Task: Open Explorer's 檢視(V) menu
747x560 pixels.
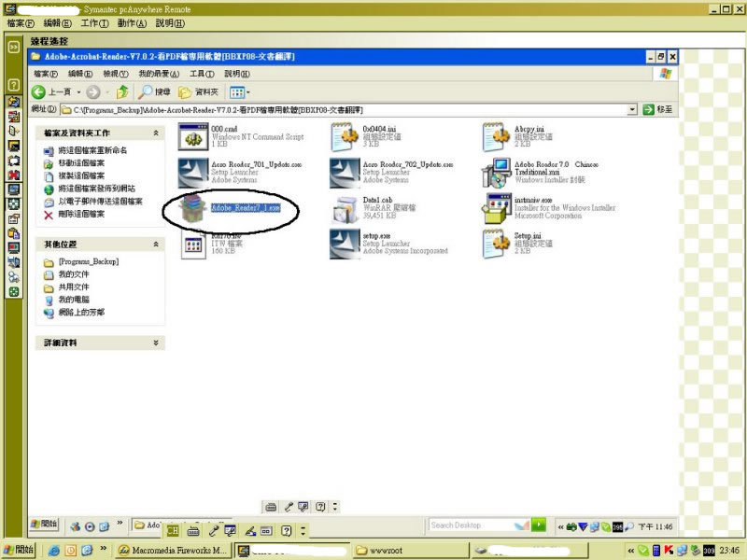Action: (116, 74)
